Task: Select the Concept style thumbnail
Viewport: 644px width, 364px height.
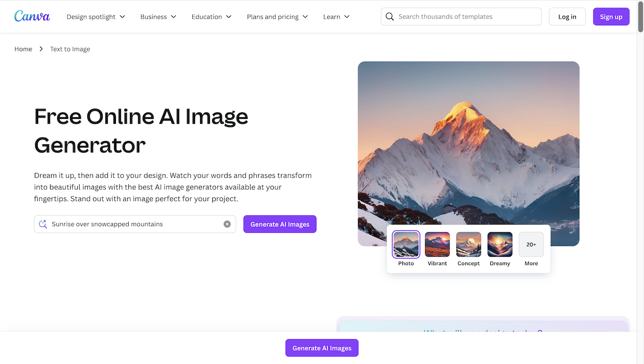Action: coord(468,245)
